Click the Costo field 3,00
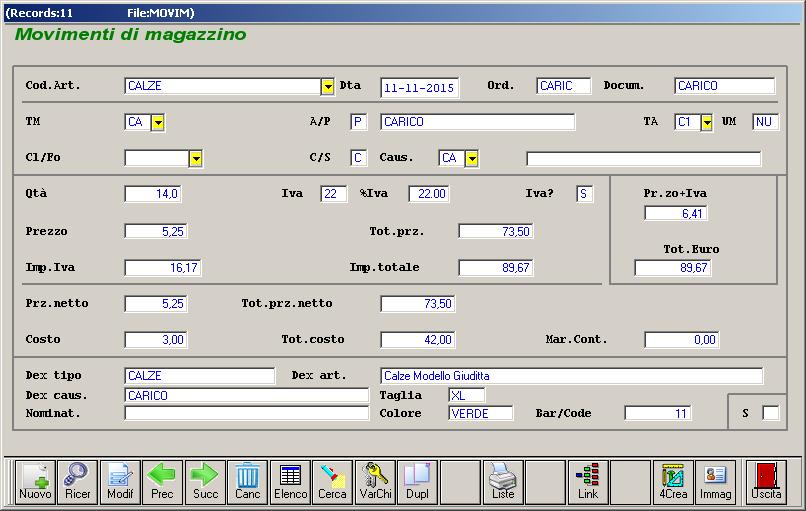Image resolution: width=806 pixels, height=511 pixels. (x=156, y=340)
